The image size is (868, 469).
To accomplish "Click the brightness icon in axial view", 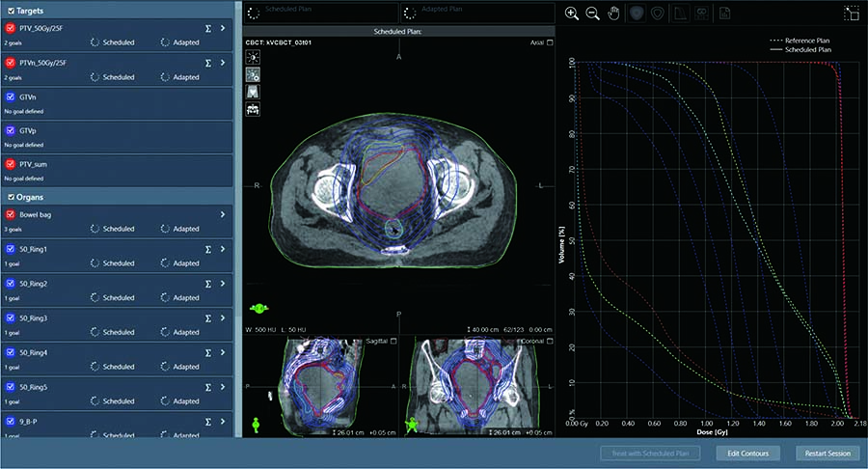I will [253, 57].
